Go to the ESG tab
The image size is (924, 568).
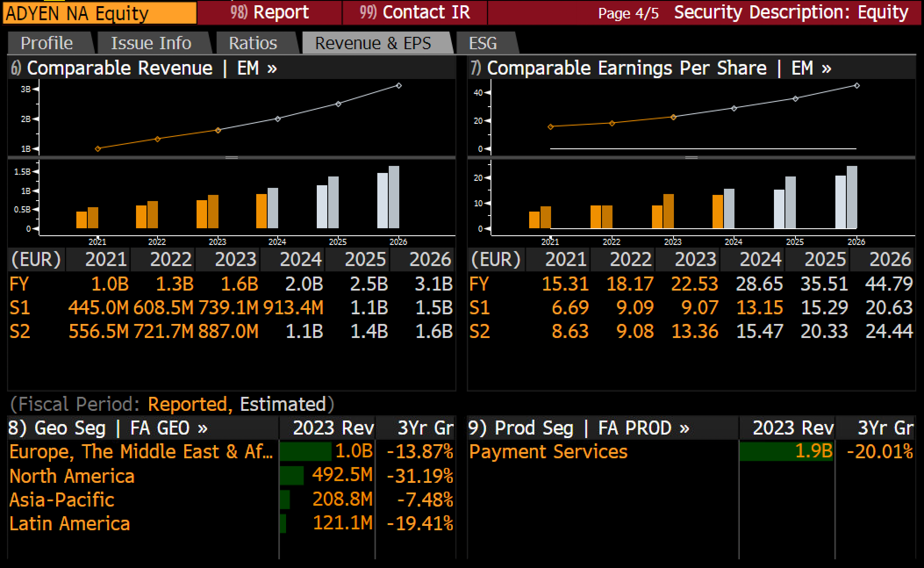point(483,43)
